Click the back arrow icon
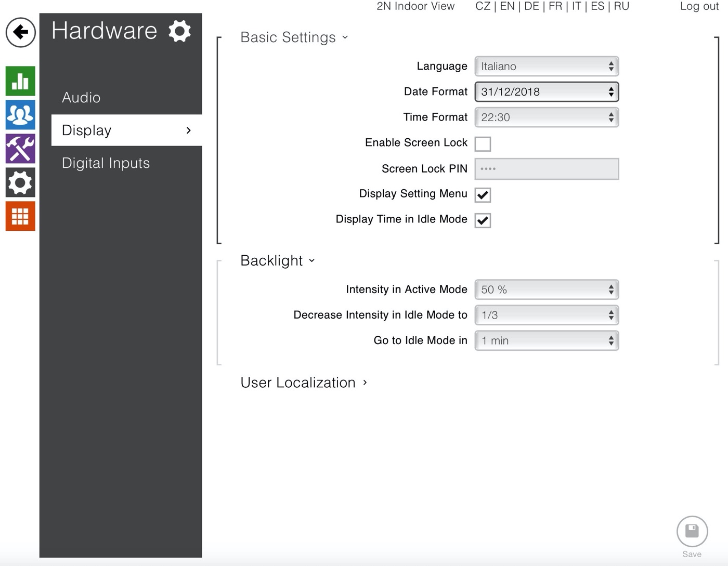Viewport: 728px width, 566px height. click(21, 32)
